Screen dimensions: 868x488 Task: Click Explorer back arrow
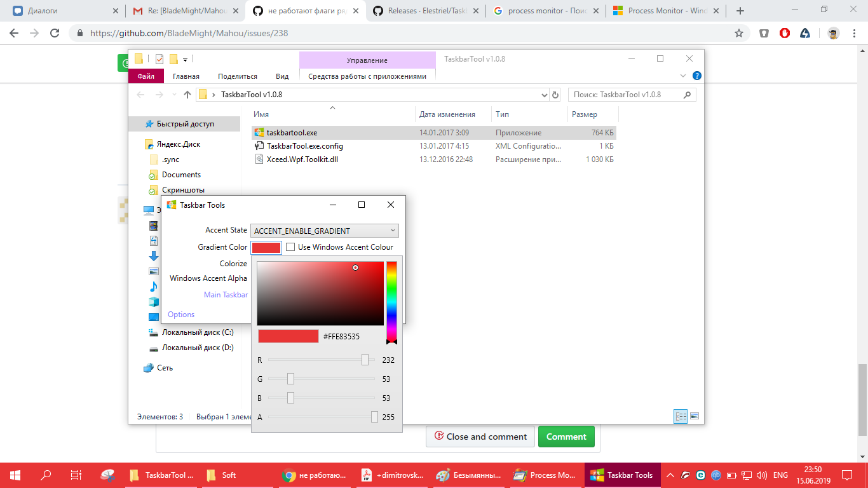141,95
